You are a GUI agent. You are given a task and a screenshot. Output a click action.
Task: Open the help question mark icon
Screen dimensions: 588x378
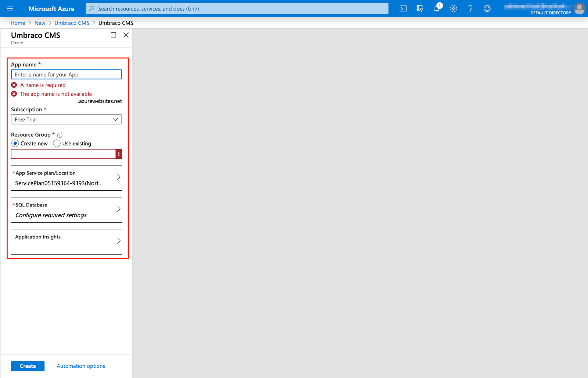point(470,8)
